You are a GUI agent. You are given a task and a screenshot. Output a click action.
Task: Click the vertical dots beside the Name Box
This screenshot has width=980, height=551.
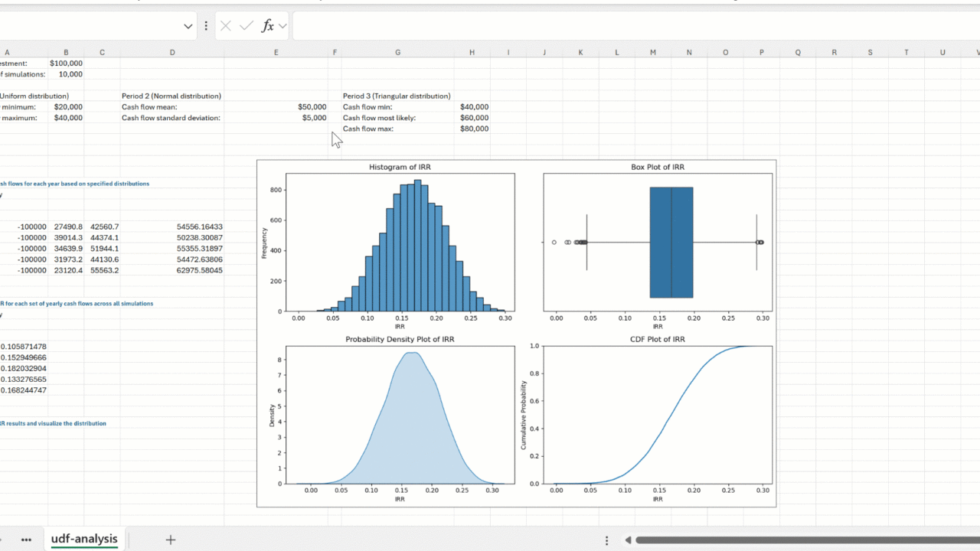(206, 26)
